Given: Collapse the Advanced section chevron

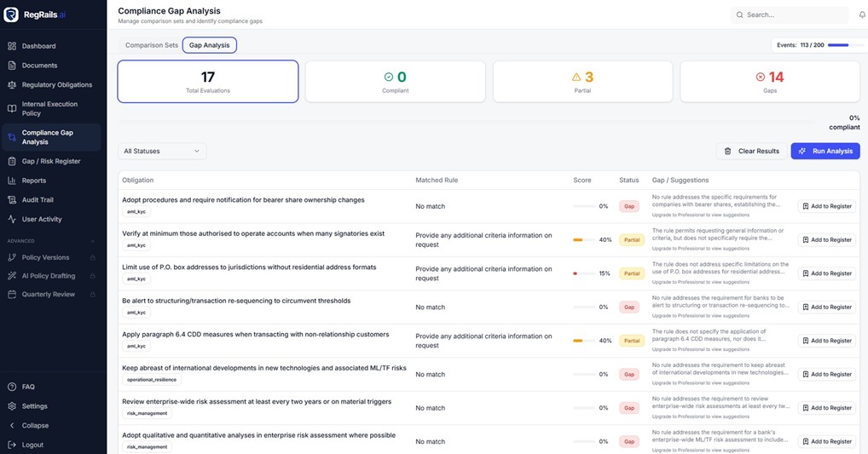Looking at the screenshot, I should [x=92, y=241].
